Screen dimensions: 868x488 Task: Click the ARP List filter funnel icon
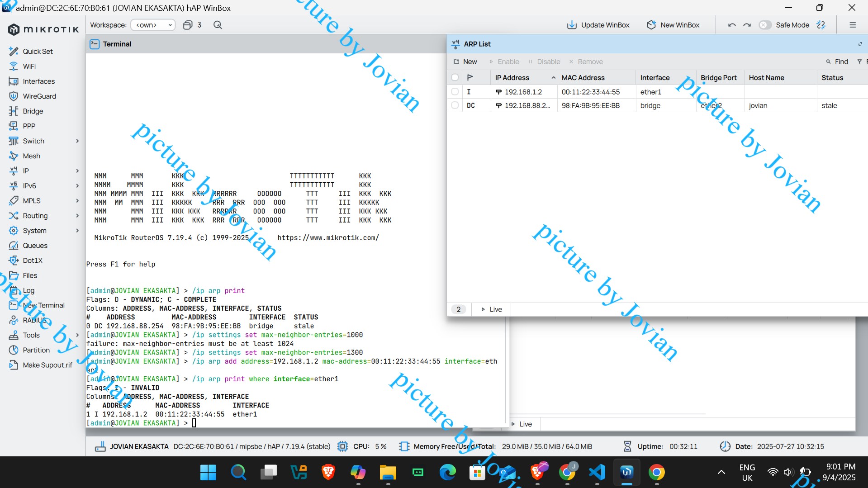pos(859,62)
